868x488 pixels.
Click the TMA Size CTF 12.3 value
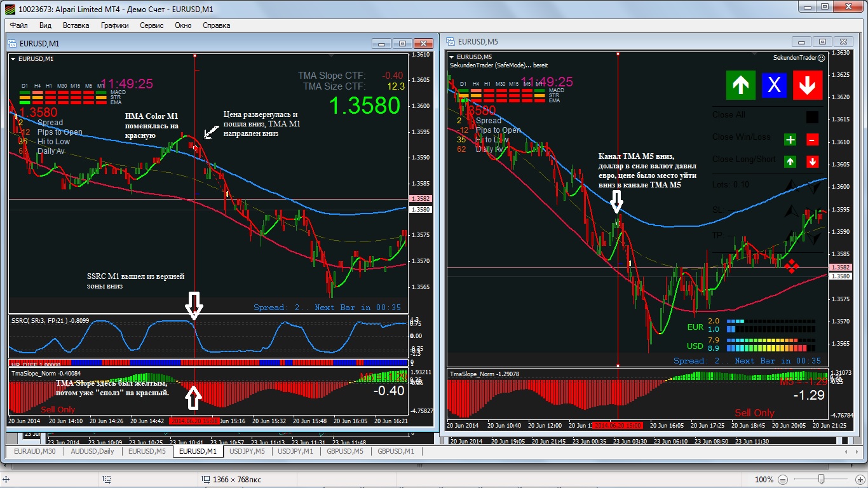[x=395, y=86]
